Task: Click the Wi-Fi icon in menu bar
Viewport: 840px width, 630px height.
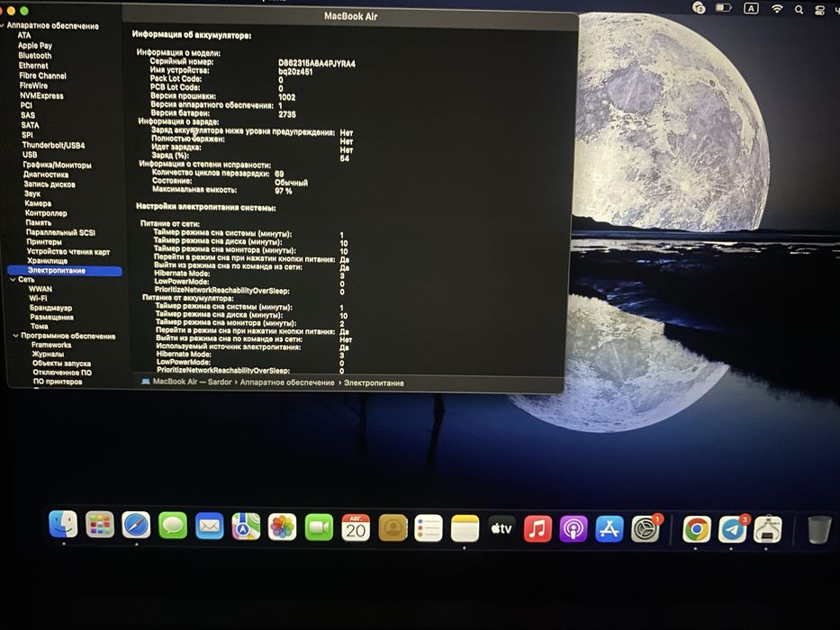Action: coord(776,8)
